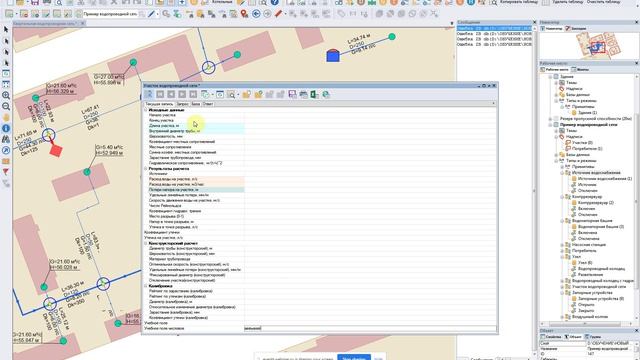Image resolution: width=640 pixels, height=360 pixels.
Task: Click the save diskette icon in dialog toolbar
Action: (x=292, y=95)
